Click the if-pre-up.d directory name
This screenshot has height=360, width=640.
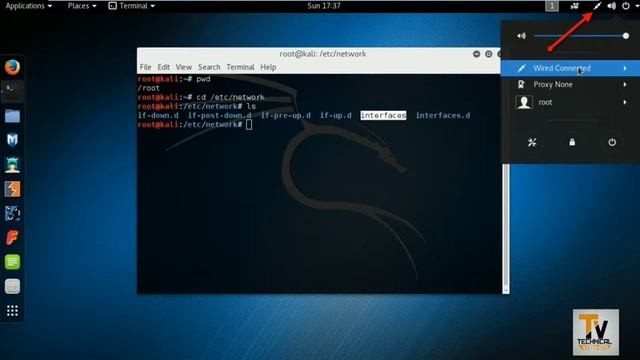point(286,116)
